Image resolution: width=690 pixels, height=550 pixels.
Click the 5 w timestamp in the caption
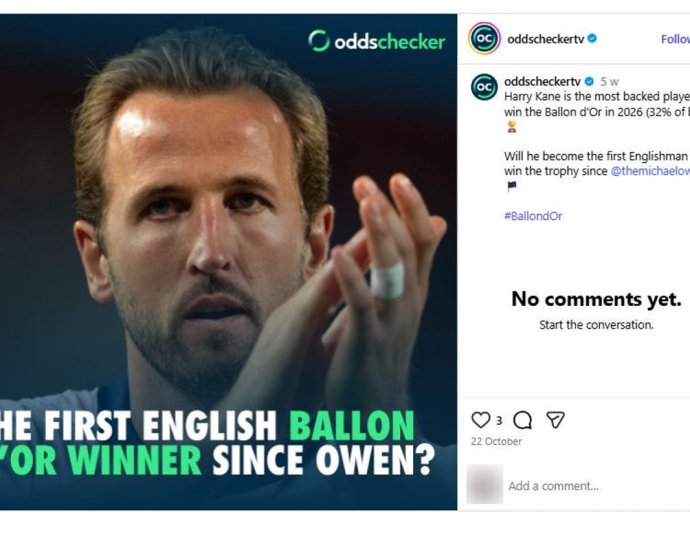click(609, 82)
